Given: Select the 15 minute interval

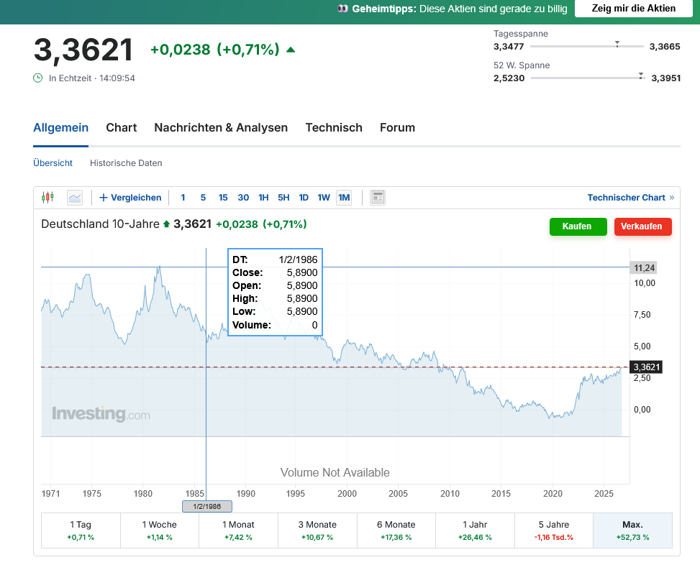Looking at the screenshot, I should coord(223,198).
